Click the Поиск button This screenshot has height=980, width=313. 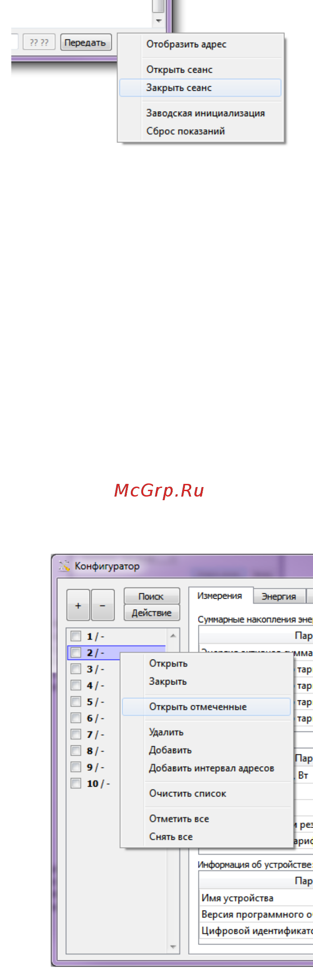click(x=151, y=596)
